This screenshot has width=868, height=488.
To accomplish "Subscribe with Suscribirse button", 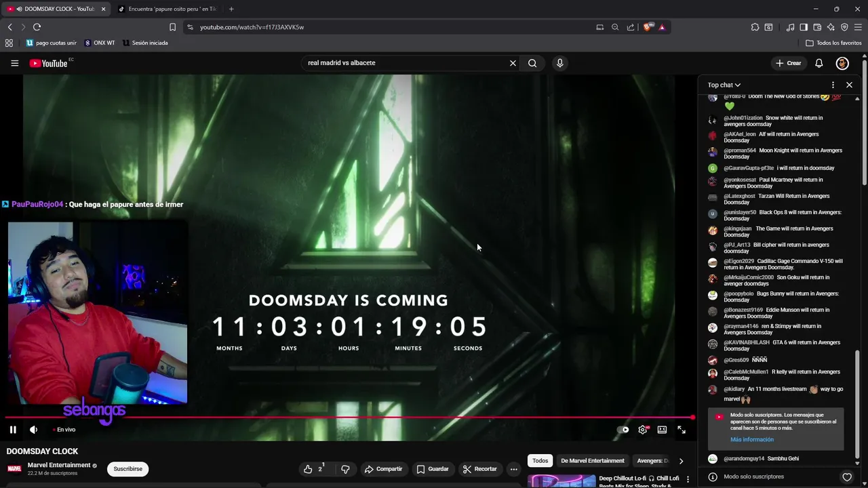I will tap(128, 469).
